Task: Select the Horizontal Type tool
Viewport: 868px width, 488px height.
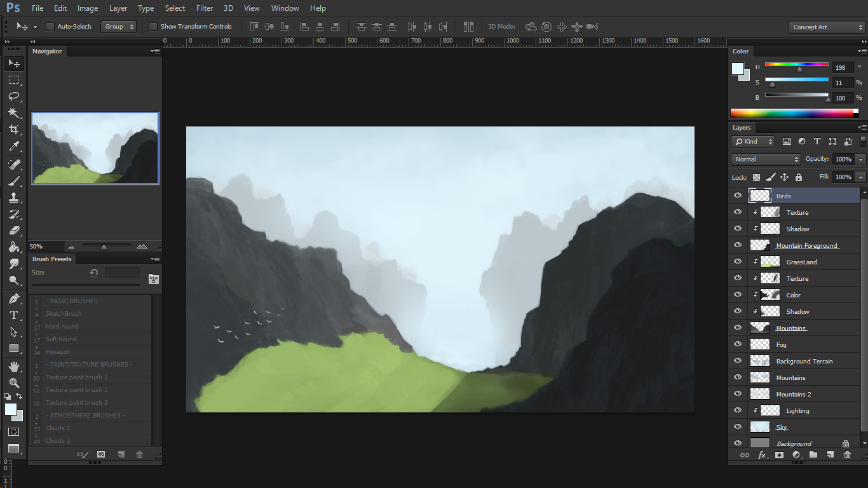Action: pos(14,315)
